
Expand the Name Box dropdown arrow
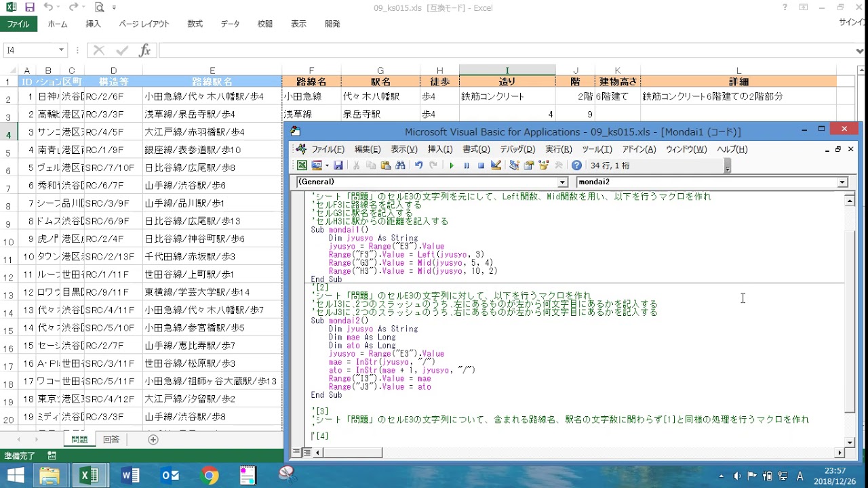click(61, 50)
